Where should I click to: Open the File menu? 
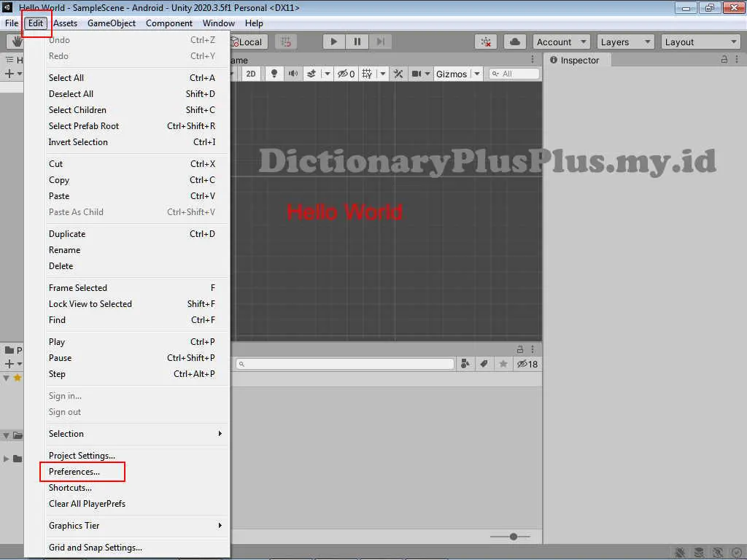(12, 23)
